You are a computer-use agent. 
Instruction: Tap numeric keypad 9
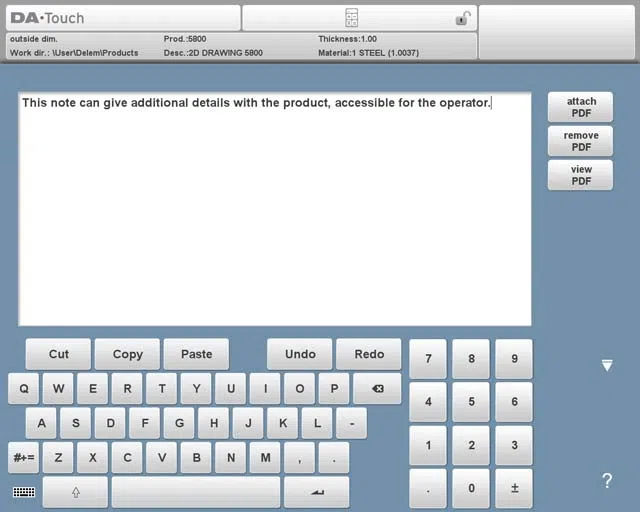pos(514,358)
